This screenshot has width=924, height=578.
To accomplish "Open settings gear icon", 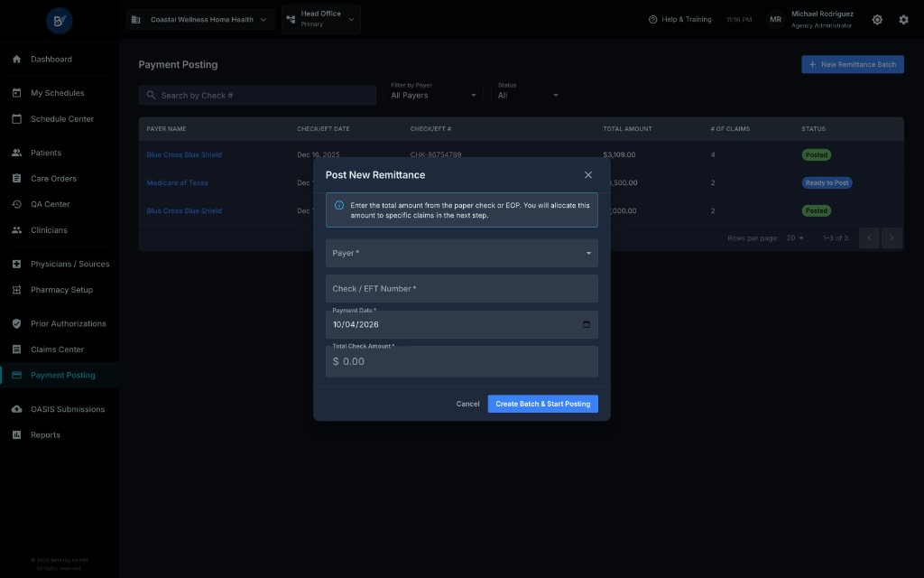I will click(903, 20).
